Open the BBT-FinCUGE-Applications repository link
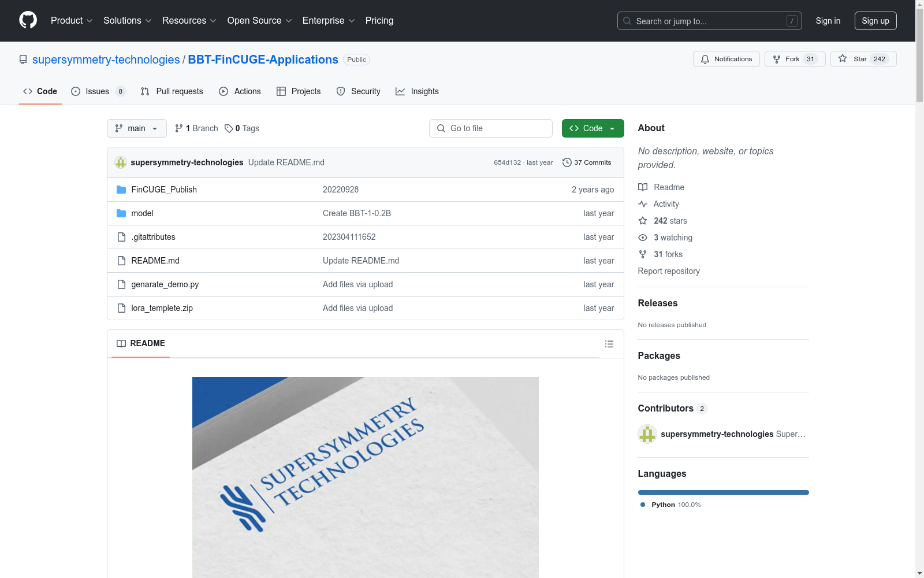Image resolution: width=924 pixels, height=578 pixels. [263, 60]
